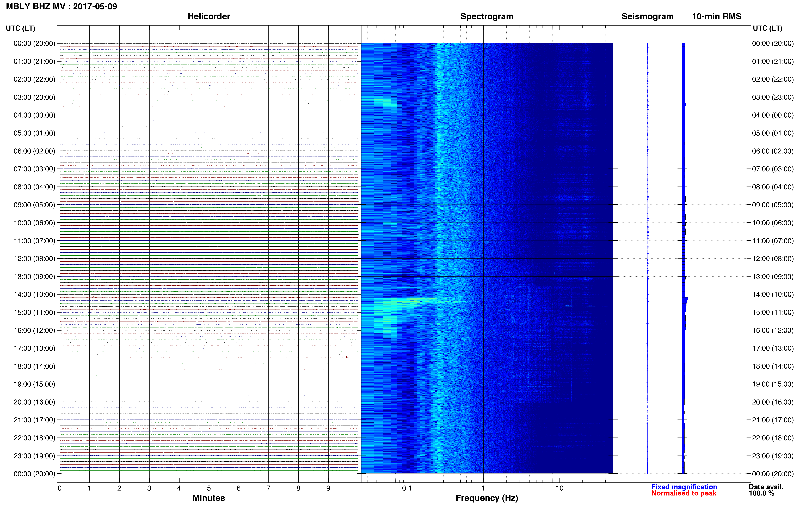Click the right 'UTC (LT)' axis header
812x508 pixels.
pyautogui.click(x=768, y=28)
